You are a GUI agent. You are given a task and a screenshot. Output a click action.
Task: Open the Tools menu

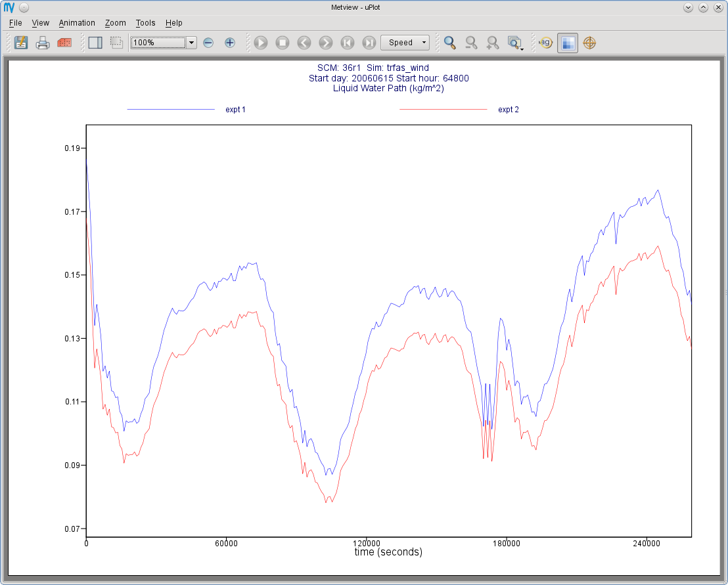[145, 23]
